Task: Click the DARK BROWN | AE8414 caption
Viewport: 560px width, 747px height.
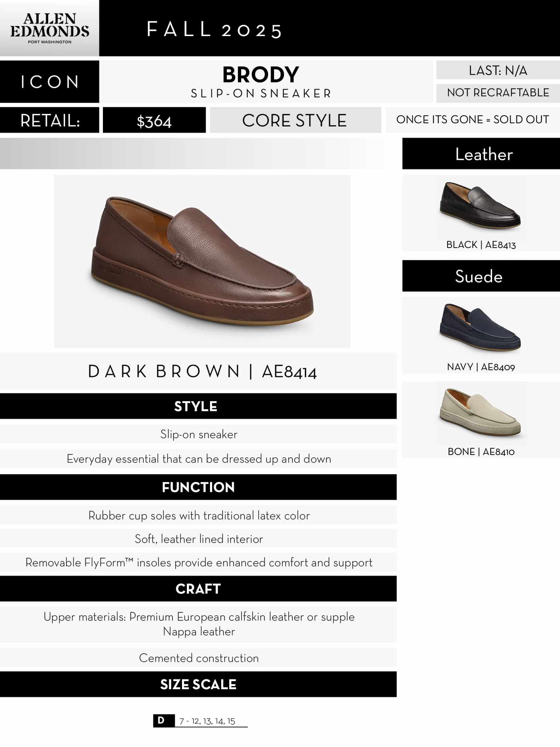Action: [202, 371]
